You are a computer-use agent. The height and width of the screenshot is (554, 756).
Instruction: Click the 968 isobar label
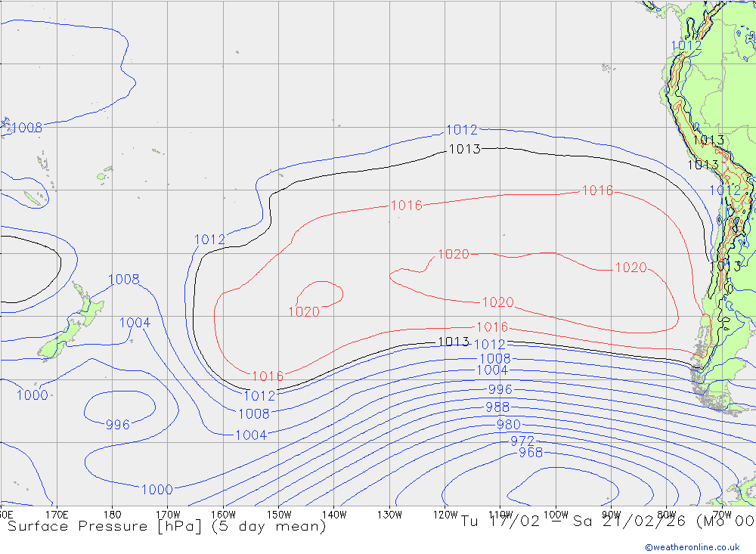point(531,453)
